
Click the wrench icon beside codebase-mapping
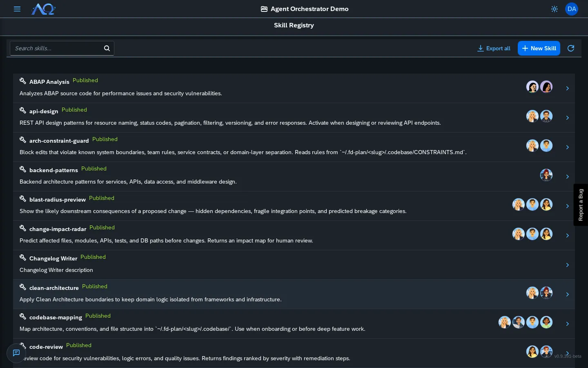pyautogui.click(x=23, y=316)
